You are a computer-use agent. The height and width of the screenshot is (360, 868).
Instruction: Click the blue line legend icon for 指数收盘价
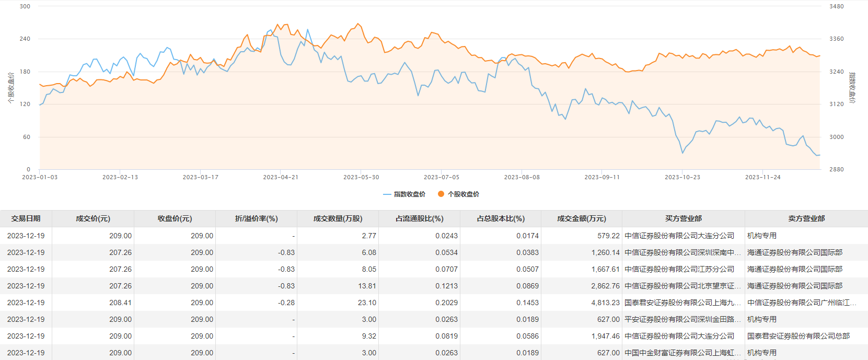tap(387, 194)
